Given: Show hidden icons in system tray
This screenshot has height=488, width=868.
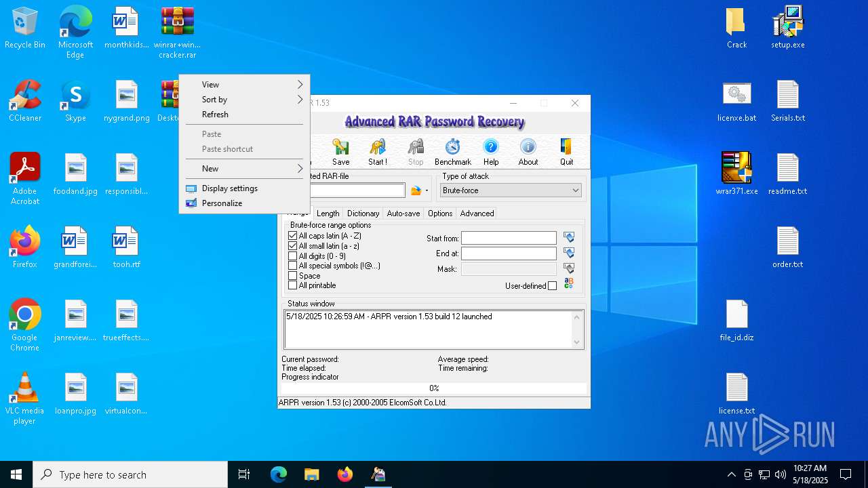Looking at the screenshot, I should 731,474.
